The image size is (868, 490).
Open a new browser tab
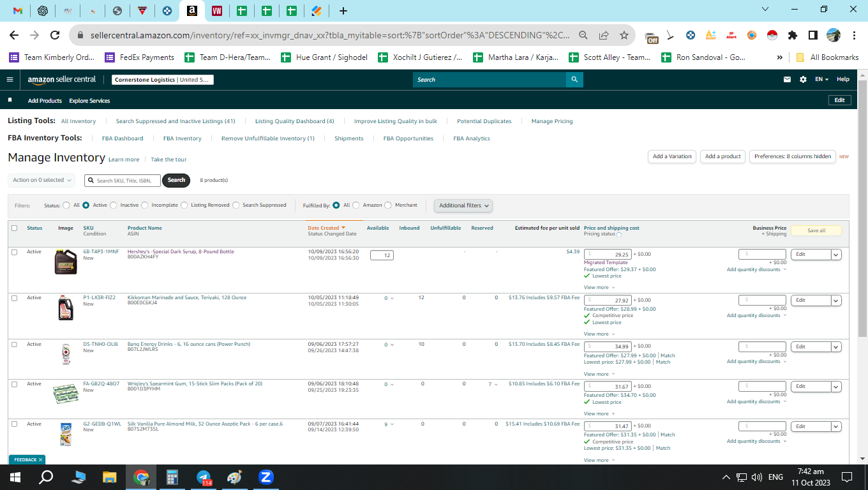pyautogui.click(x=343, y=11)
